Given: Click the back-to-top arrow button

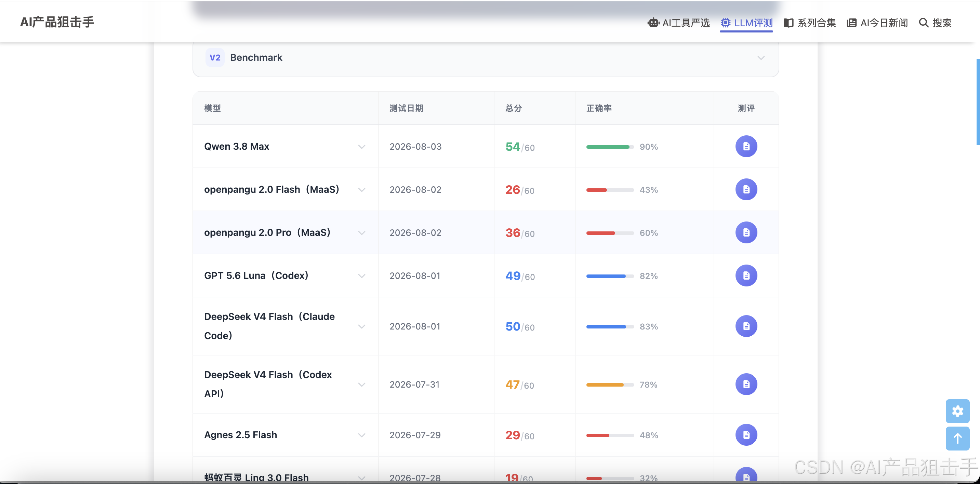Looking at the screenshot, I should tap(957, 439).
